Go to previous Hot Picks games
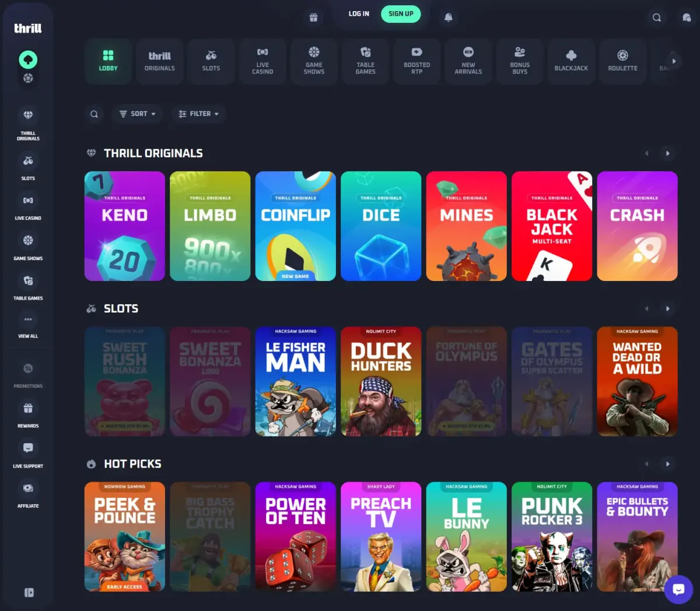This screenshot has width=700, height=611. pyautogui.click(x=646, y=464)
